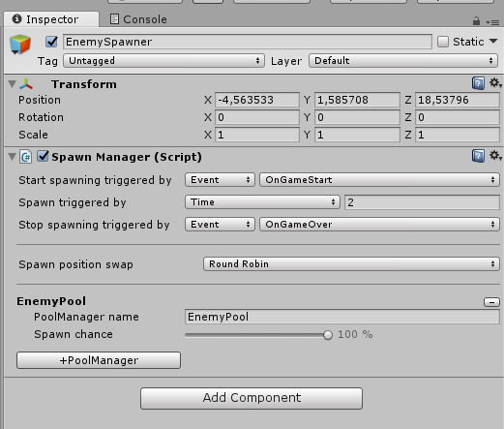This screenshot has height=429, width=504.
Task: Open the Round Robin swap dropdown
Action: tap(351, 264)
